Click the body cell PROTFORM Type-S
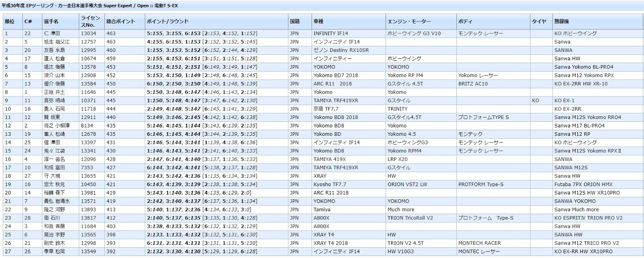The height and width of the screenshot is (258, 644). [x=481, y=184]
